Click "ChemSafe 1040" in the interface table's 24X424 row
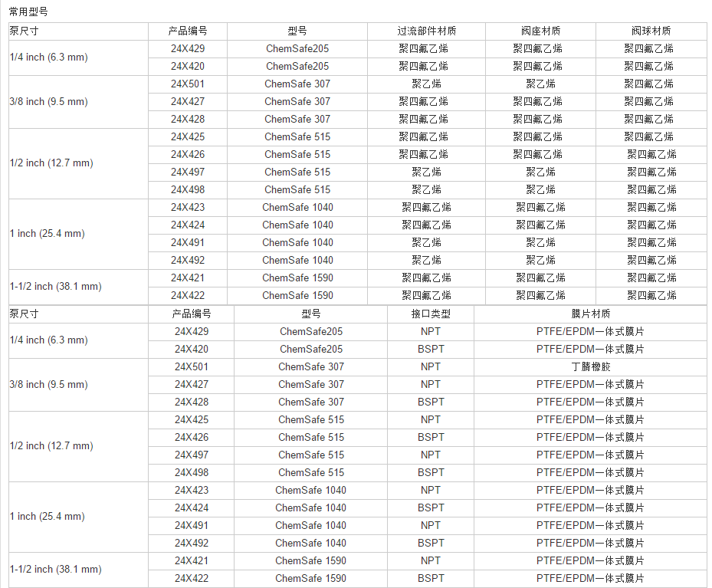712x588 pixels. (310, 508)
